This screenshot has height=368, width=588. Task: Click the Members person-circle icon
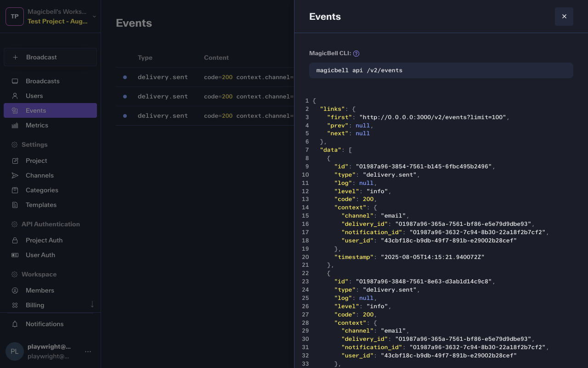point(15,290)
